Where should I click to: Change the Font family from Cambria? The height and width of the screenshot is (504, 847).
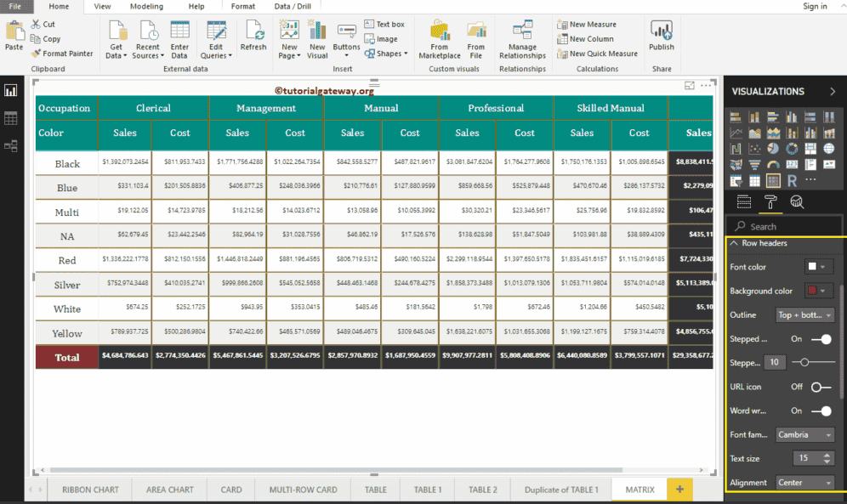pyautogui.click(x=804, y=434)
